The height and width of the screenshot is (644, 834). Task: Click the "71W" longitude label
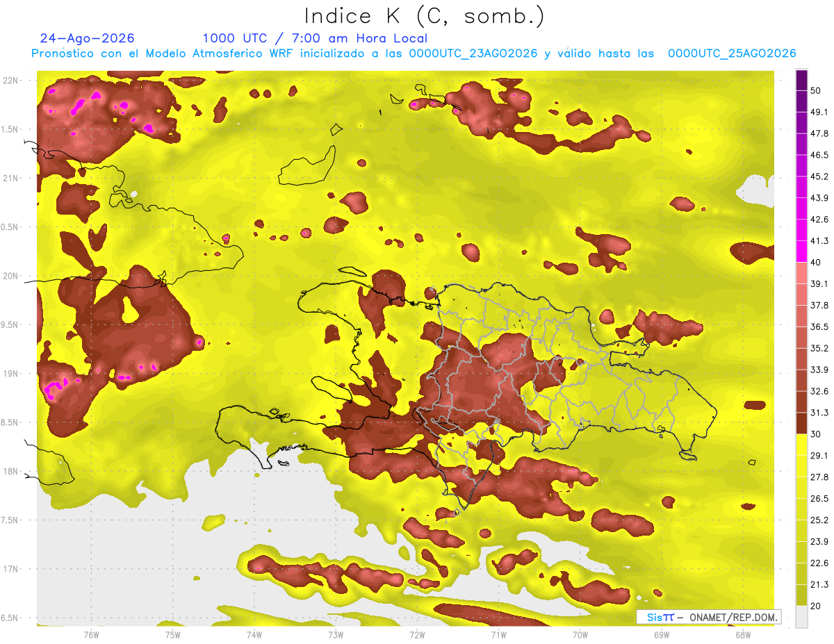click(x=498, y=635)
